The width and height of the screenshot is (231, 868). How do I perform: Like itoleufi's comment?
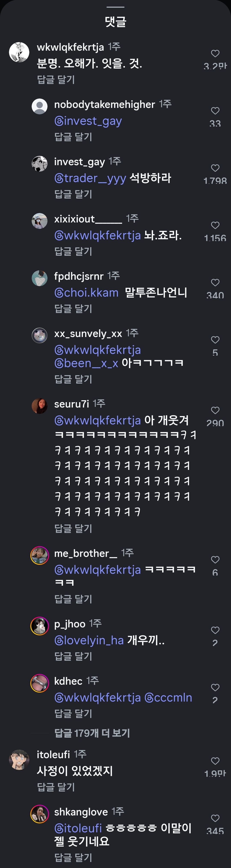tap(215, 761)
